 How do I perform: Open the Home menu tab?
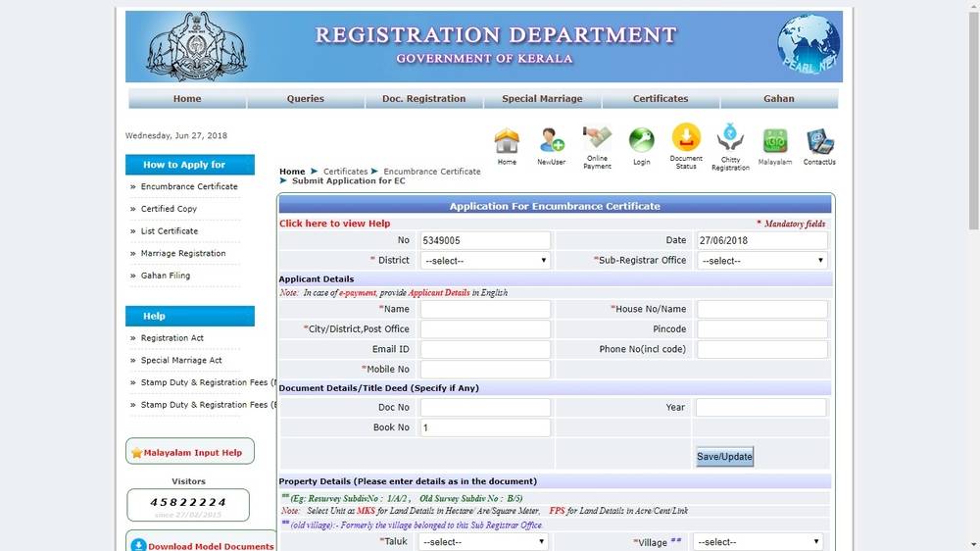(187, 99)
